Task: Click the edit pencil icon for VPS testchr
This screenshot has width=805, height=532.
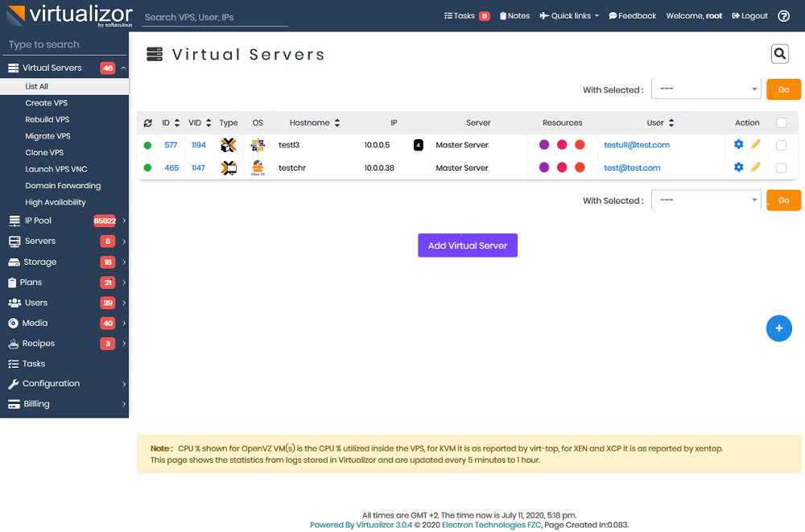Action: click(753, 167)
